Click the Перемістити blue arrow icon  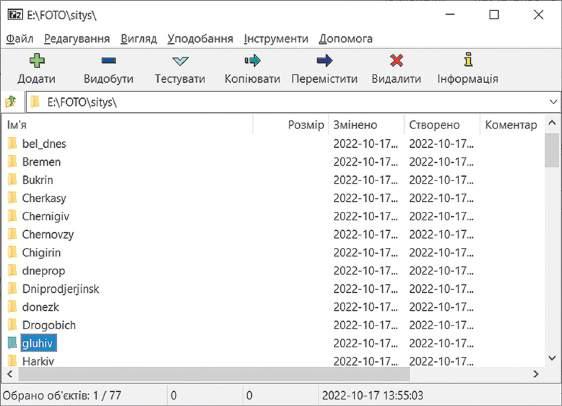[324, 61]
